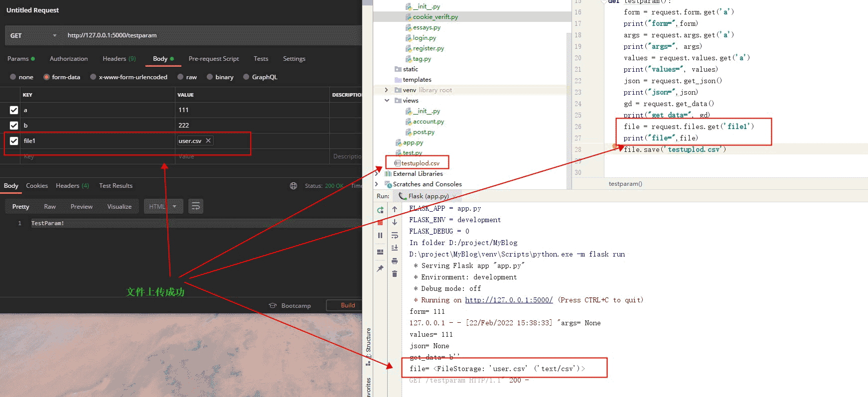The image size is (868, 397).
Task: Stop the running Flask process
Action: tap(380, 223)
